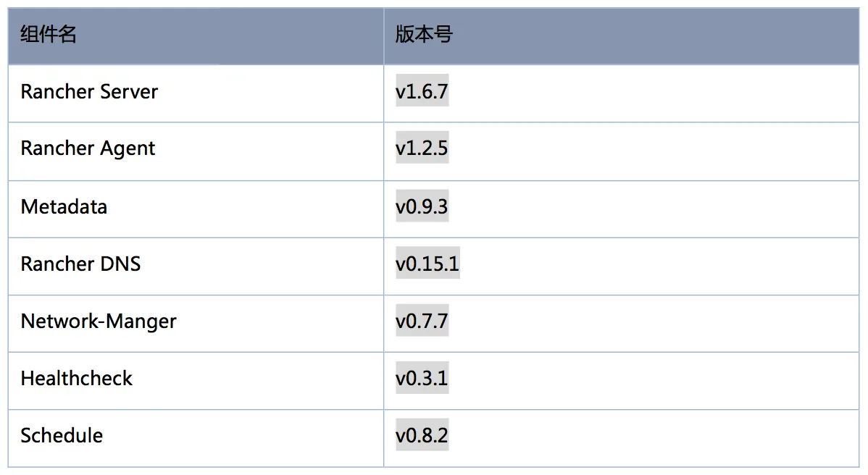The image size is (868, 475).
Task: Select the Rancher Agent cell
Action: pyautogui.click(x=196, y=151)
